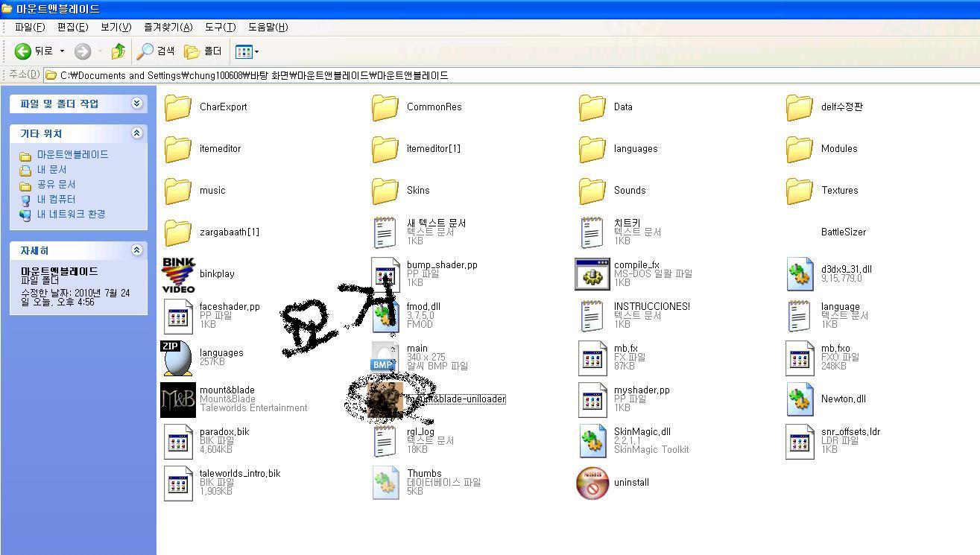Open the Modules folder icon
Image resolution: width=980 pixels, height=555 pixels.
(x=800, y=149)
